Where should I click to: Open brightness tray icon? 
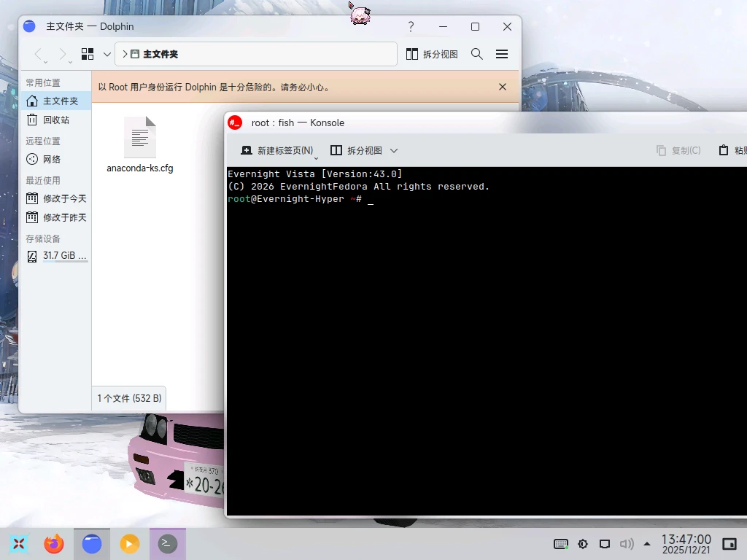(583, 544)
